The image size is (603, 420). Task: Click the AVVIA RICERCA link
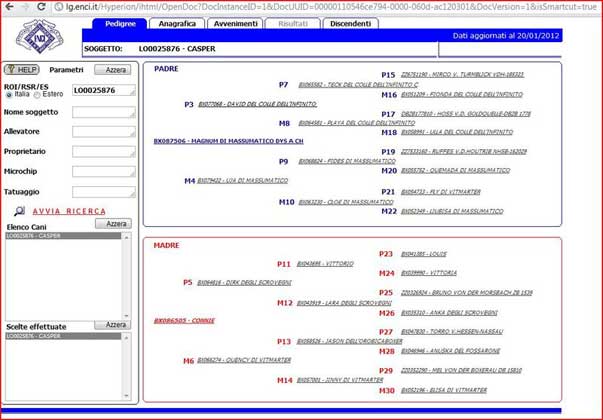69,212
